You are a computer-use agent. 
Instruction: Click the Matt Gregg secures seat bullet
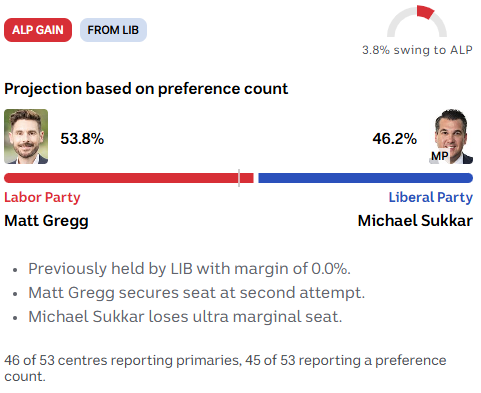(x=197, y=293)
